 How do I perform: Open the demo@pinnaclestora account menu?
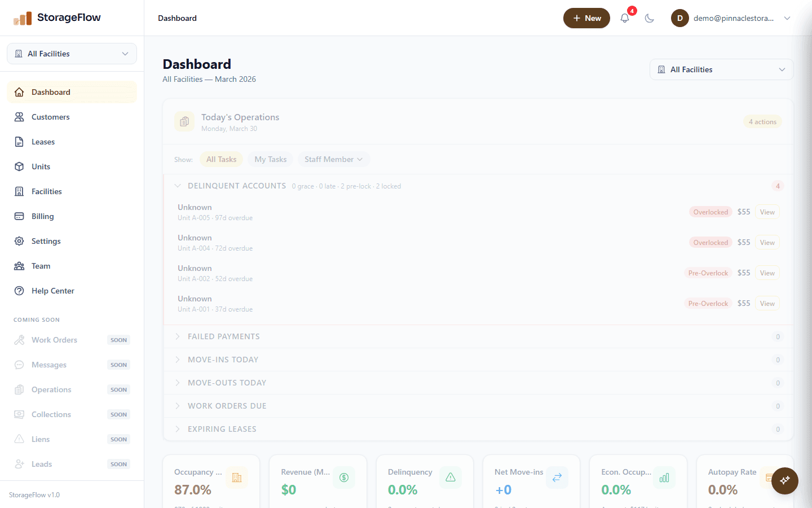[733, 18]
